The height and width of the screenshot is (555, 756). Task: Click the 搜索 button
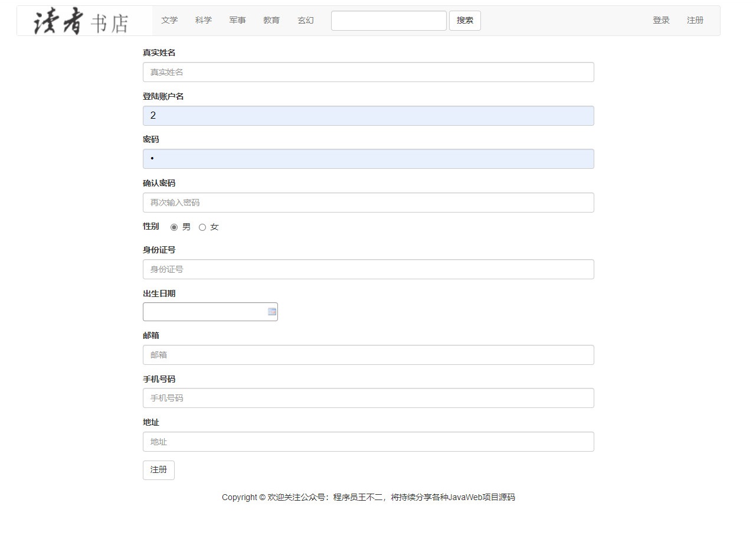point(465,21)
